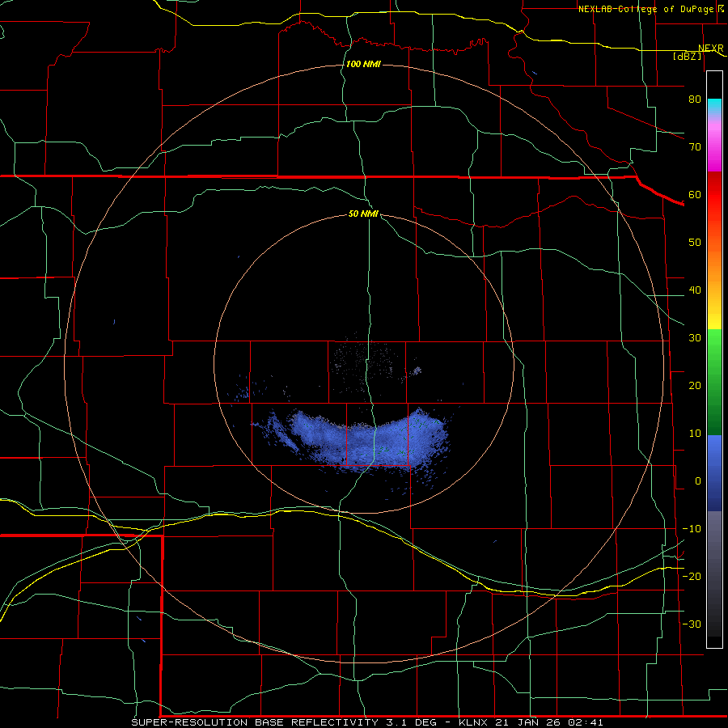
Task: Click the "50 NMI" range ring label
Action: 363,214
